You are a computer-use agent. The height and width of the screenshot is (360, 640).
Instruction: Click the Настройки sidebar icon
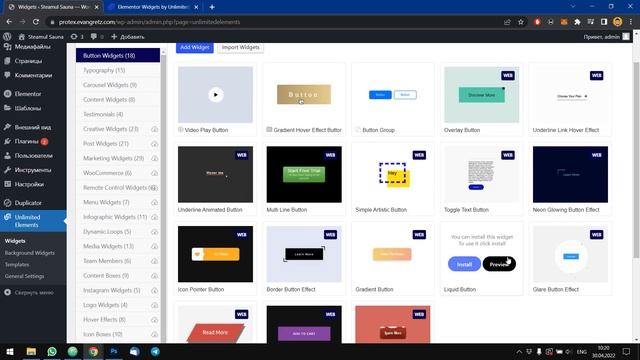coord(7,184)
